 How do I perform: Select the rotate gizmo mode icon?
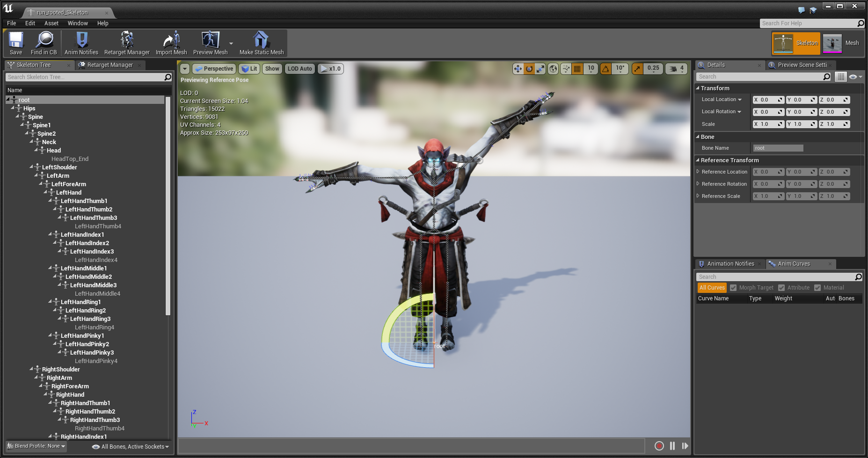point(529,69)
